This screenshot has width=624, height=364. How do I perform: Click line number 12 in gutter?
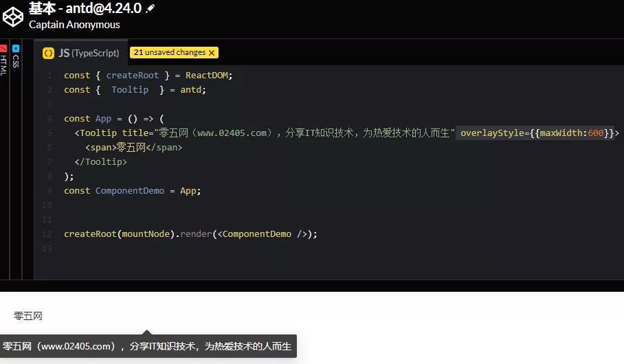click(47, 234)
